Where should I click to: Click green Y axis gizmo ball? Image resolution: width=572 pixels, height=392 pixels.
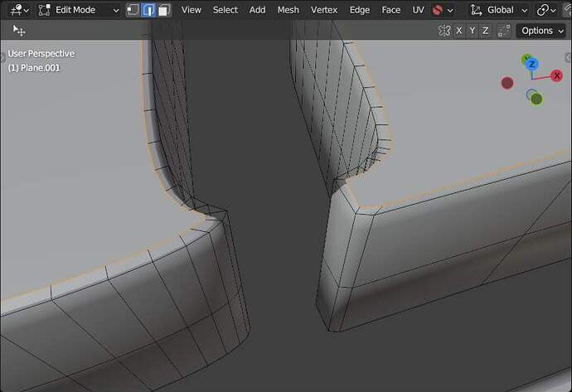(x=526, y=58)
